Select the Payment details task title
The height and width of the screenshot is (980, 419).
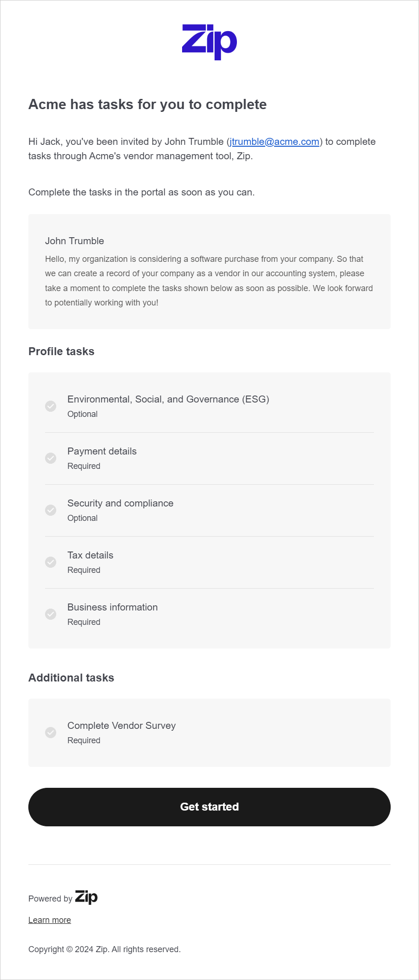102,451
